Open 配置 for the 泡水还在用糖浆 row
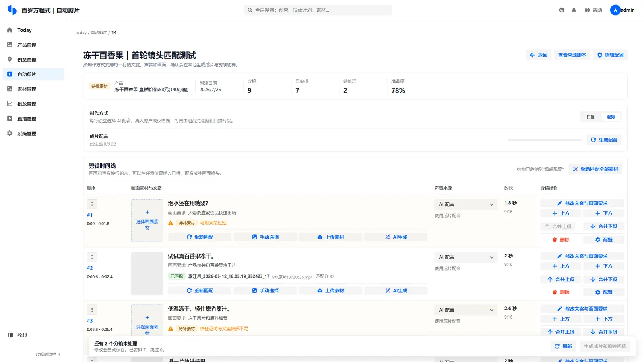Screen dimensions: 644x362 tap(604, 240)
